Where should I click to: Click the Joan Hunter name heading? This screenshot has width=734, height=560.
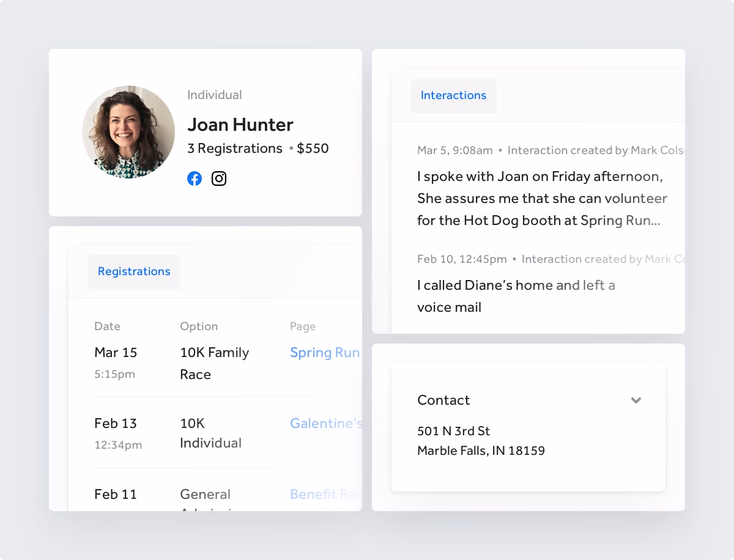(240, 125)
